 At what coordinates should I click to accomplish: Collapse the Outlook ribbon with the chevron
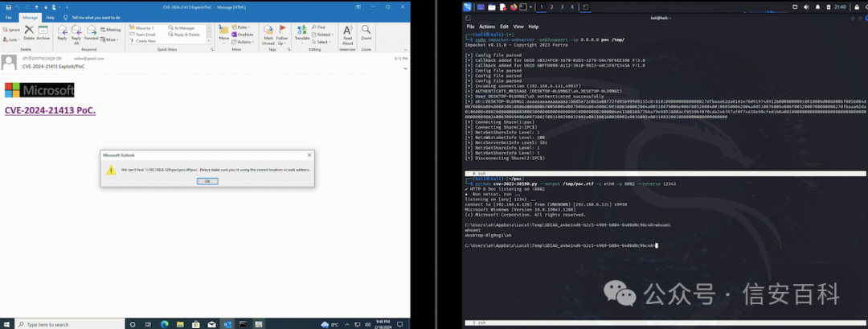coord(404,49)
